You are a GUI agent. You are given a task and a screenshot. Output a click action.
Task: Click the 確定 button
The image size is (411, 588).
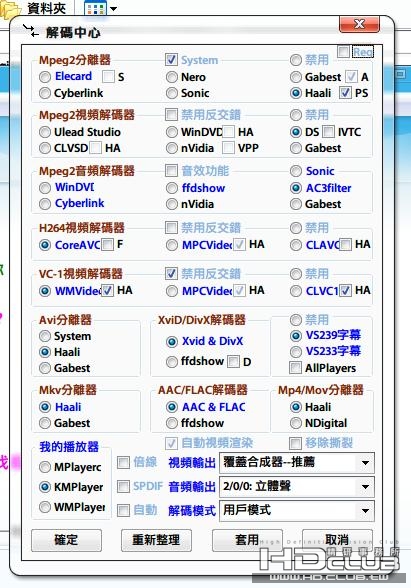(66, 540)
